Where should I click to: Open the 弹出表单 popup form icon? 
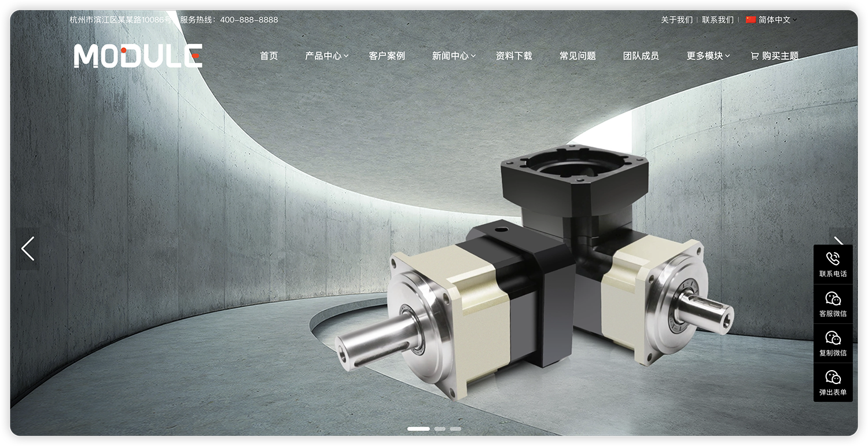[x=833, y=378]
